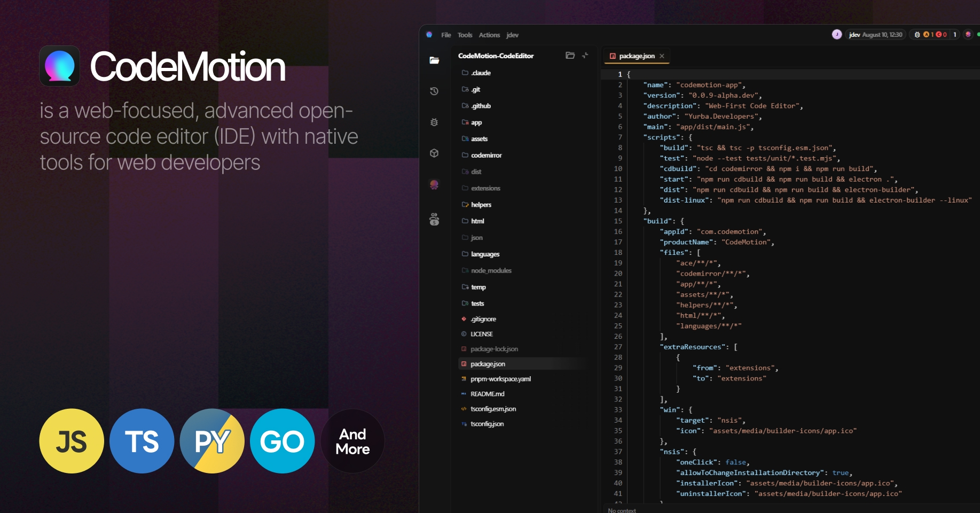The image size is (980, 513).
Task: Click the JS language badge
Action: coord(72,441)
